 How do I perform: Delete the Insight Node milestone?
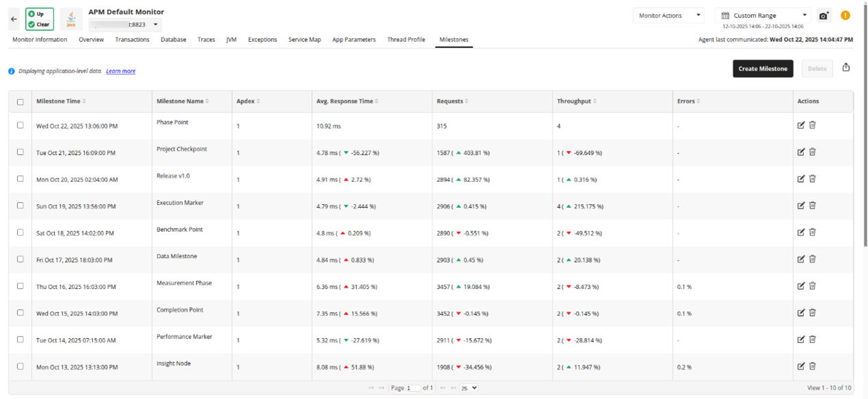[x=813, y=366]
